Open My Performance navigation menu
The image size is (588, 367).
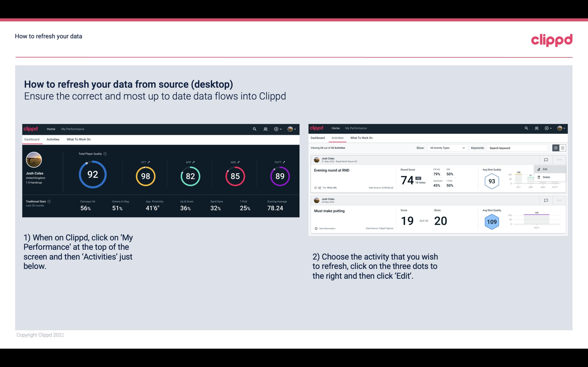[x=72, y=129]
